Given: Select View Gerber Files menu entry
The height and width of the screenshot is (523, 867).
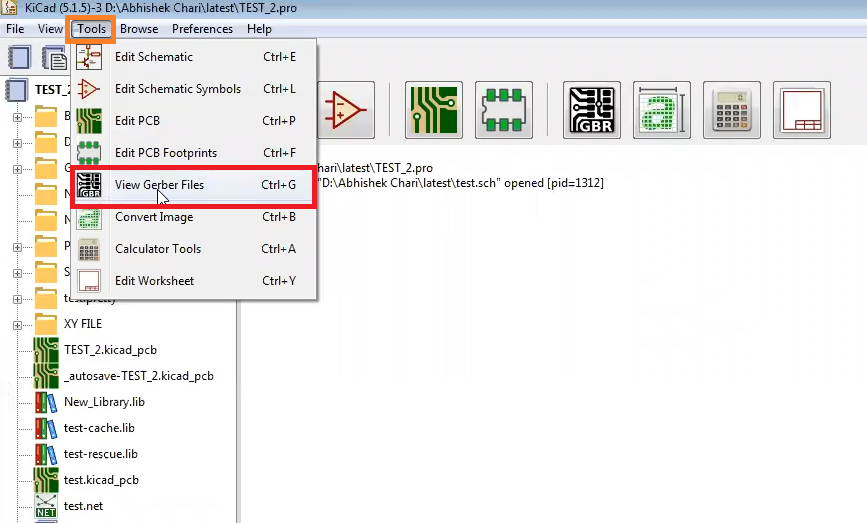Looking at the screenshot, I should click(x=194, y=185).
